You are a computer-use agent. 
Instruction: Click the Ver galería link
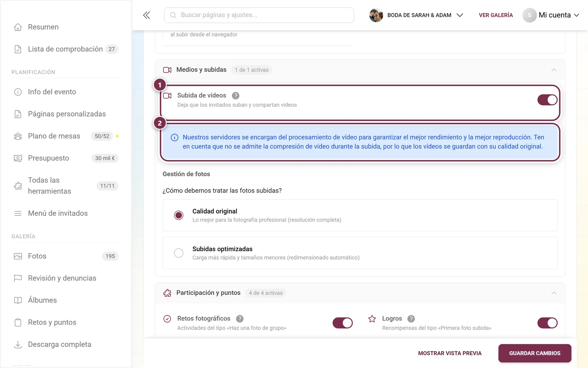[x=496, y=15]
